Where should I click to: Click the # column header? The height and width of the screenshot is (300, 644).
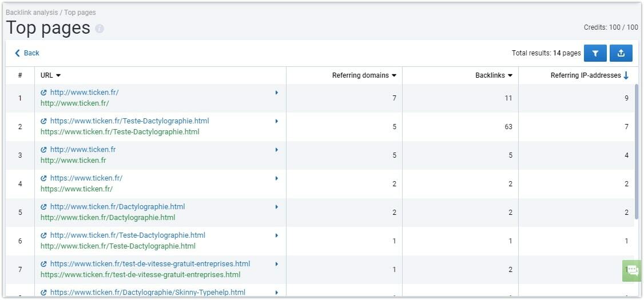coord(19,75)
